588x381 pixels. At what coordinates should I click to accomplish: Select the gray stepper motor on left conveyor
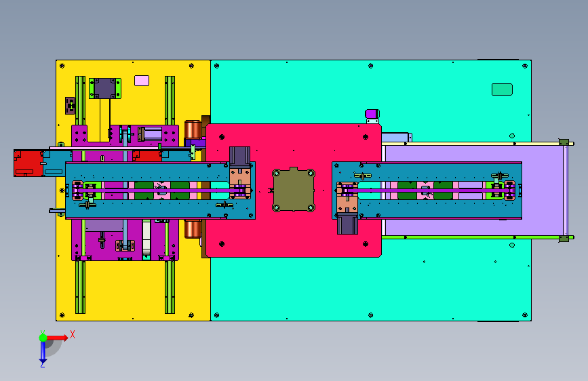(239, 157)
